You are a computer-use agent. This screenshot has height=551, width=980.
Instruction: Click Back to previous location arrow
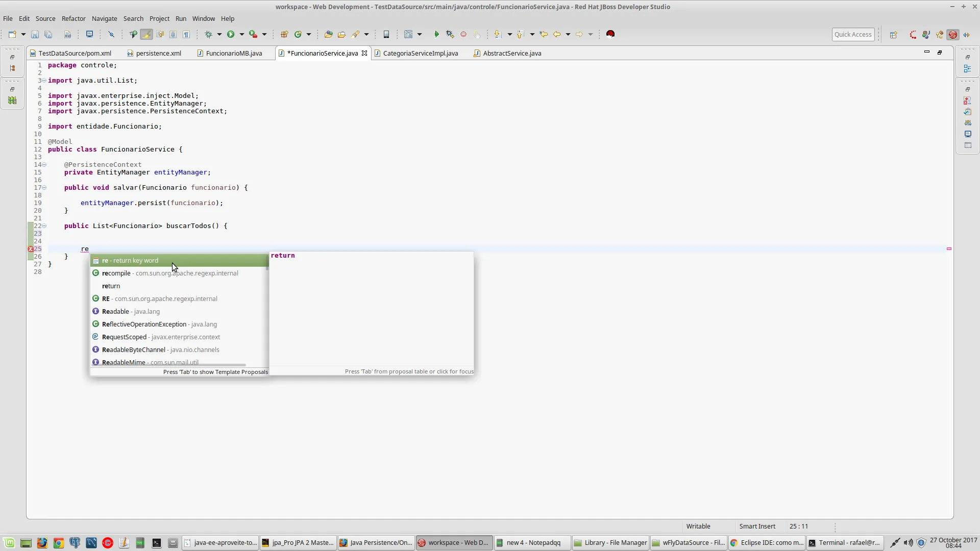click(557, 34)
